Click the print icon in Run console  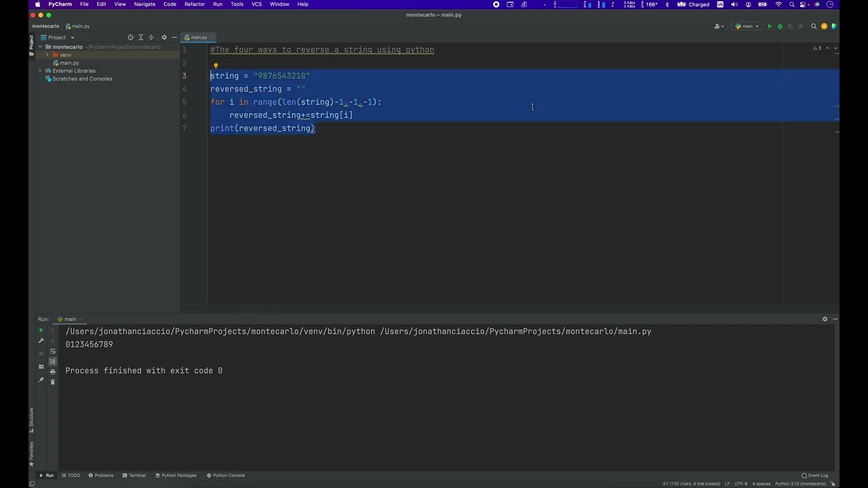pos(53,371)
